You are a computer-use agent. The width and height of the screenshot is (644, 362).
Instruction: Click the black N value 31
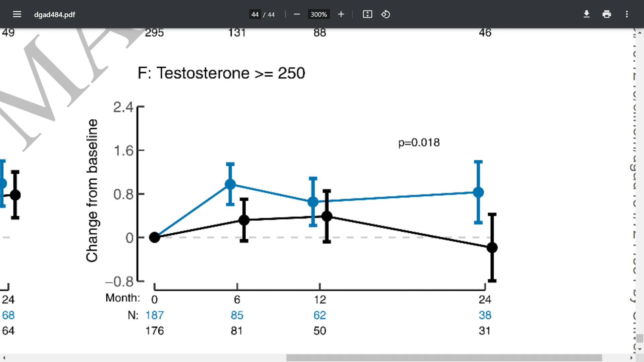click(x=485, y=331)
